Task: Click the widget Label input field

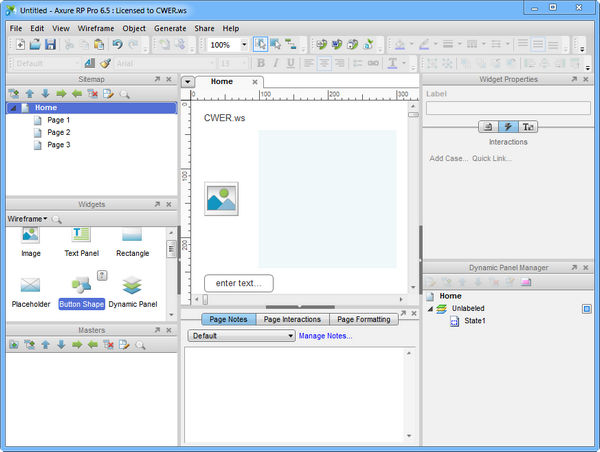Action: pos(508,107)
